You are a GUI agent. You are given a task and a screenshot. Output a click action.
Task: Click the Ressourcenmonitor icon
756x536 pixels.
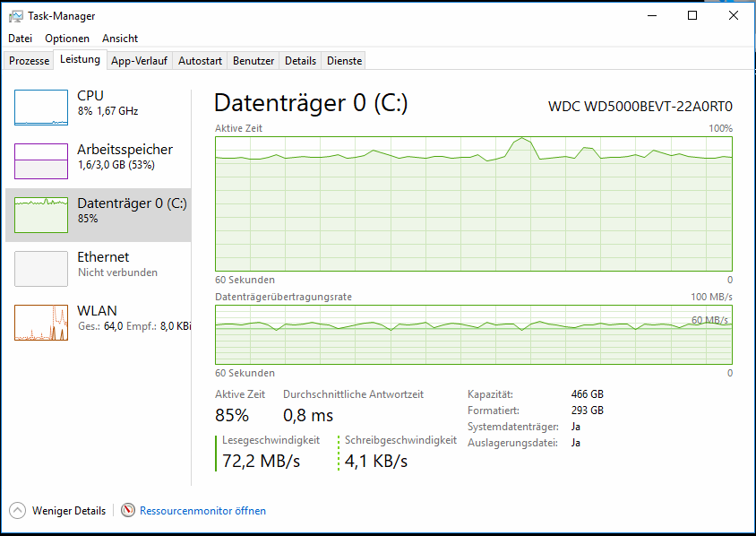(x=128, y=511)
